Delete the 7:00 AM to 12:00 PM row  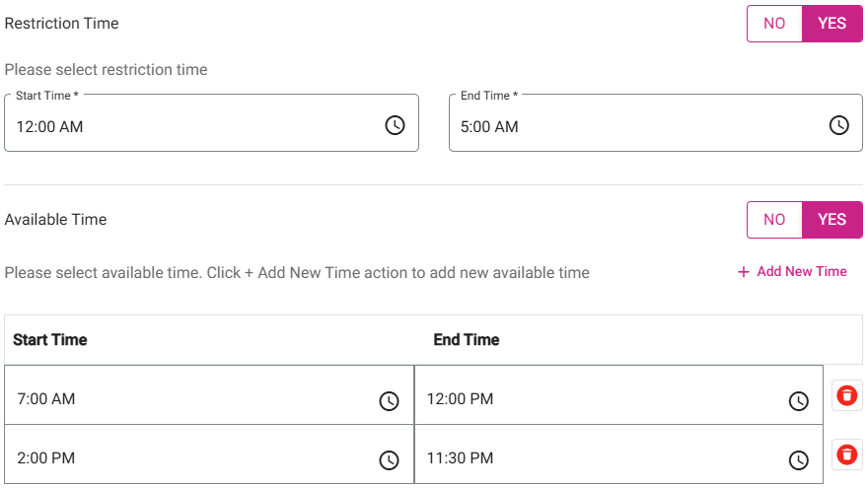(846, 395)
